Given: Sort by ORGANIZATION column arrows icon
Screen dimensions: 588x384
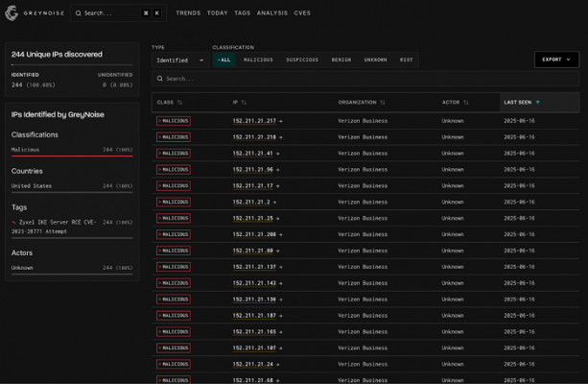Looking at the screenshot, I should (x=383, y=103).
